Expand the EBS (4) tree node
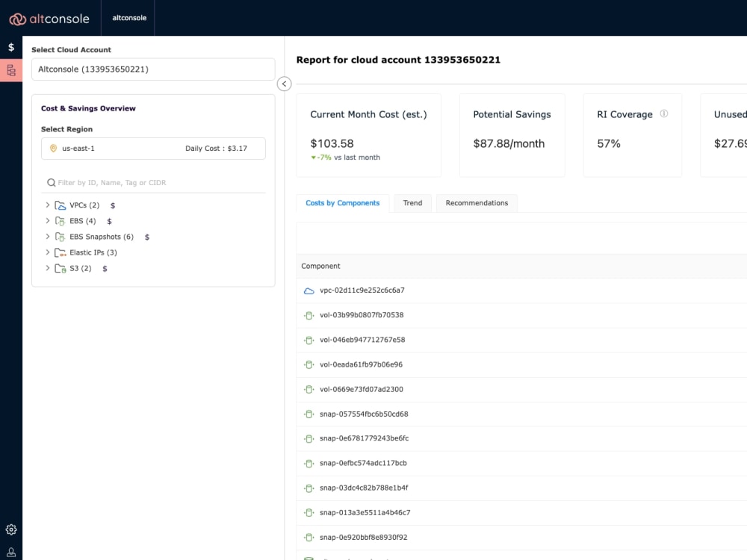Viewport: 747px width, 560px height. pos(47,221)
